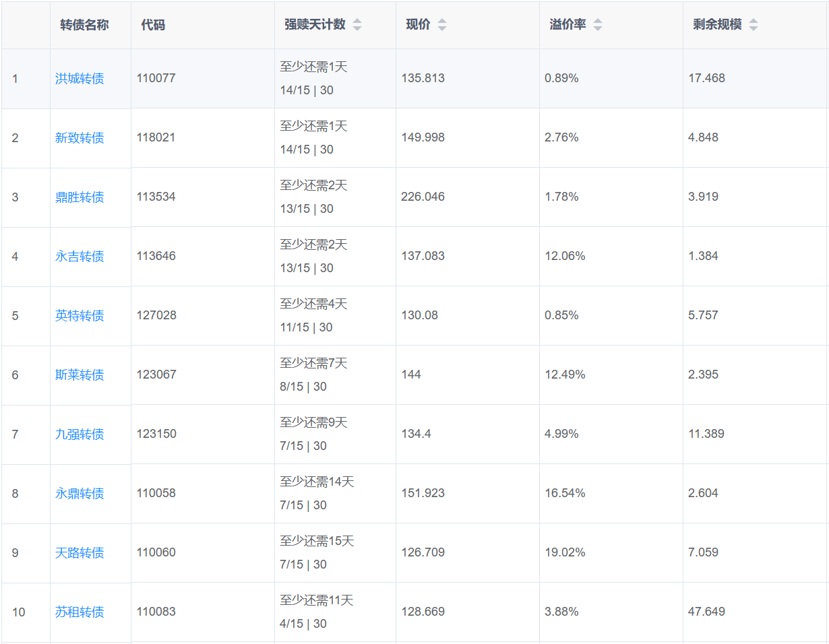Click bond code 110077 cell

tap(156, 78)
